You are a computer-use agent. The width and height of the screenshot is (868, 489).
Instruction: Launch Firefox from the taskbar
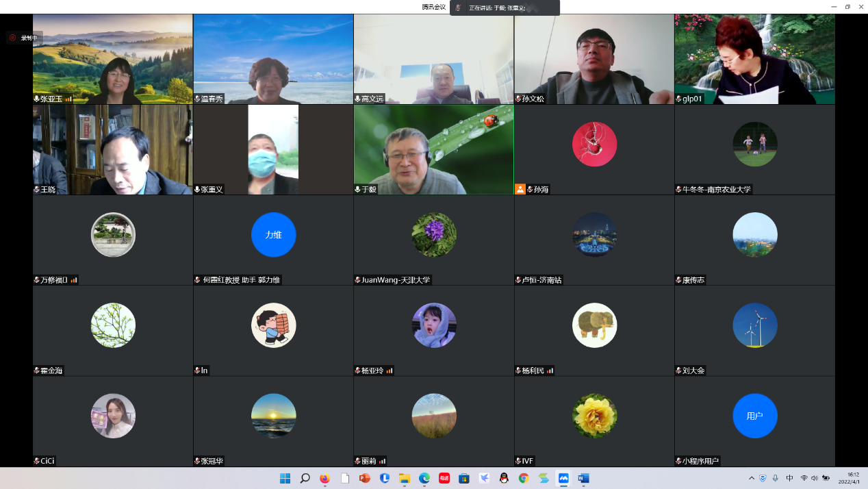tap(324, 478)
